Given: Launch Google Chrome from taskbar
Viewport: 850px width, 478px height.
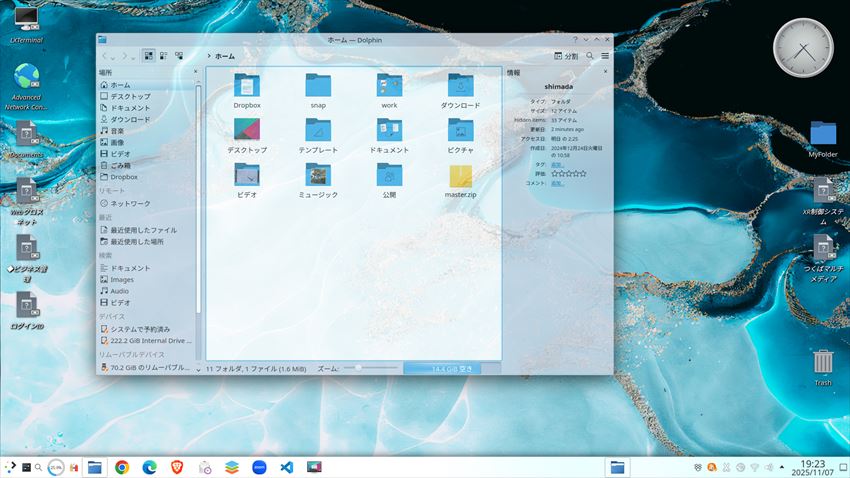Looking at the screenshot, I should pyautogui.click(x=122, y=467).
